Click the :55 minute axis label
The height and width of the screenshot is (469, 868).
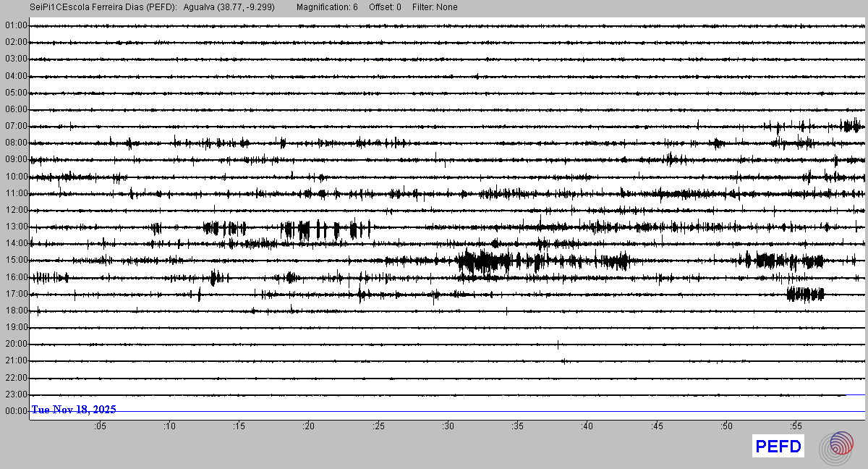[796, 426]
